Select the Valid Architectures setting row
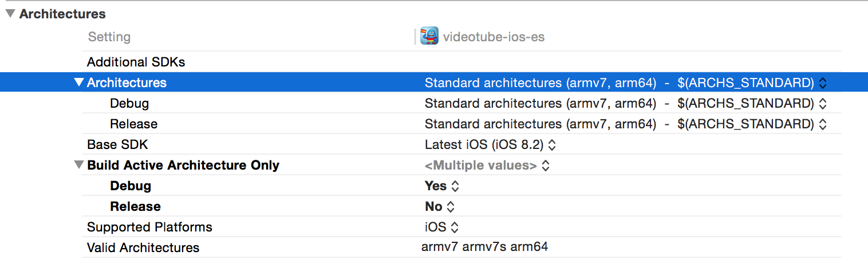 tap(143, 248)
